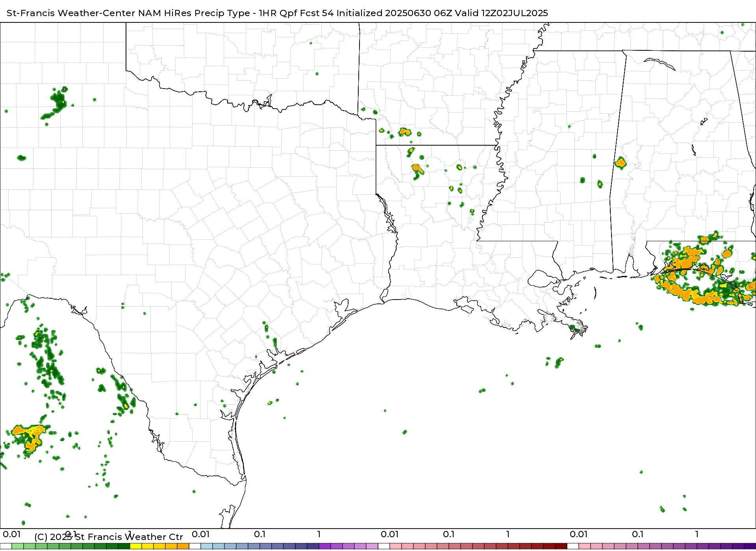This screenshot has width=756, height=551.
Task: Pick the lightest green legend swatch
Action: pyautogui.click(x=18, y=546)
